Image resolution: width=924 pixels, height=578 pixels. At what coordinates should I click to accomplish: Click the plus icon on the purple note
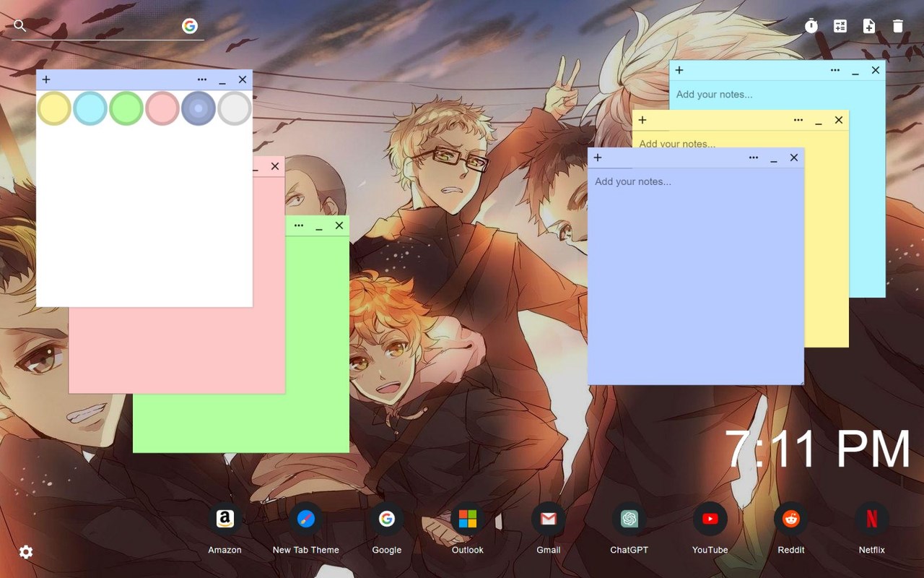(x=598, y=158)
